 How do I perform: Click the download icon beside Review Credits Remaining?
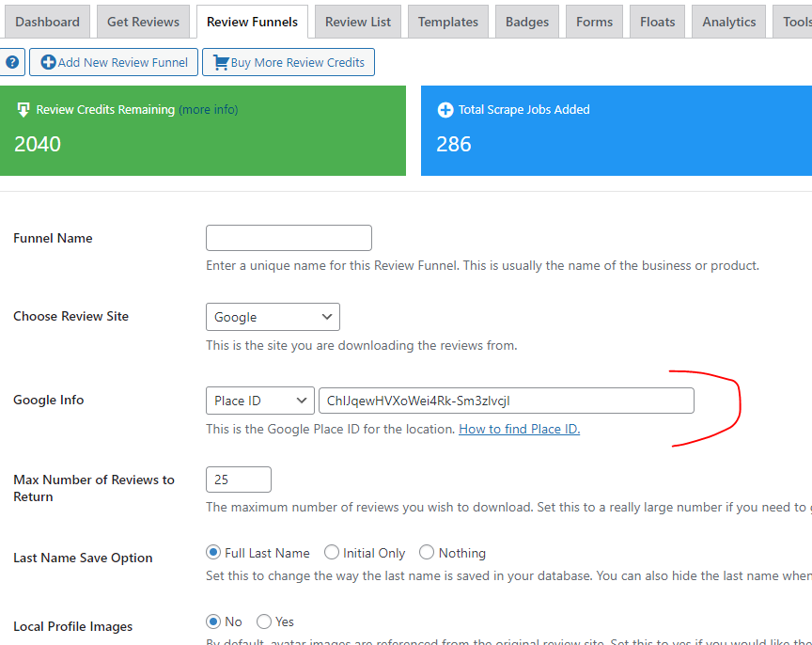[x=23, y=110]
